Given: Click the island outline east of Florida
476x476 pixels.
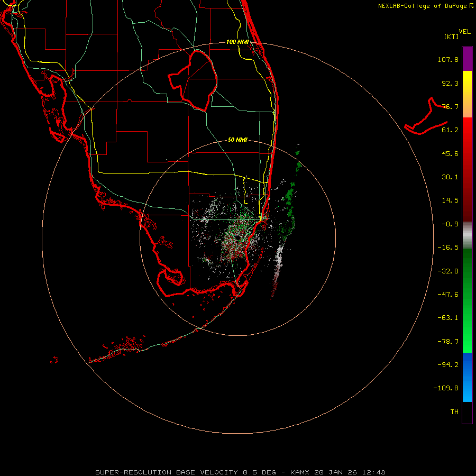Looking at the screenshot, I should point(426,117).
